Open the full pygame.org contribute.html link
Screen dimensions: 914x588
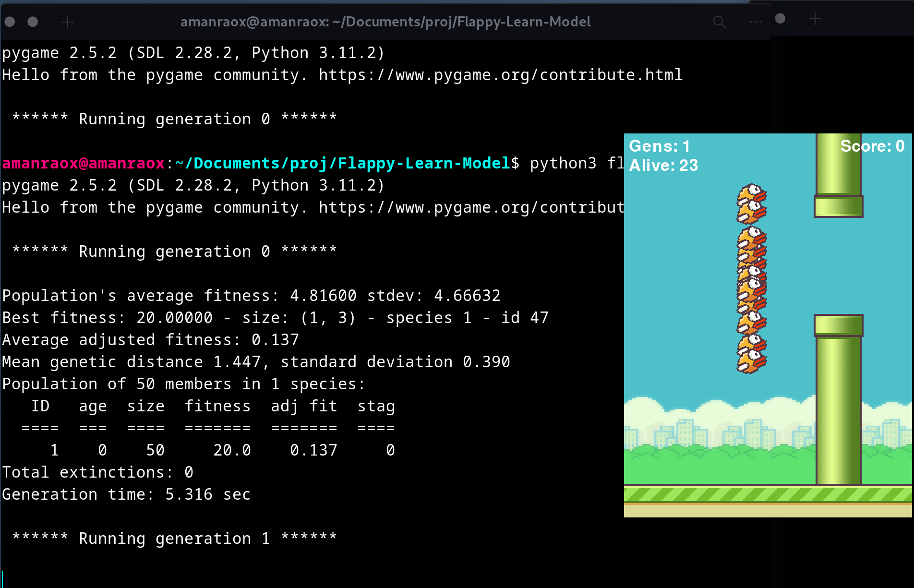pyautogui.click(x=500, y=75)
